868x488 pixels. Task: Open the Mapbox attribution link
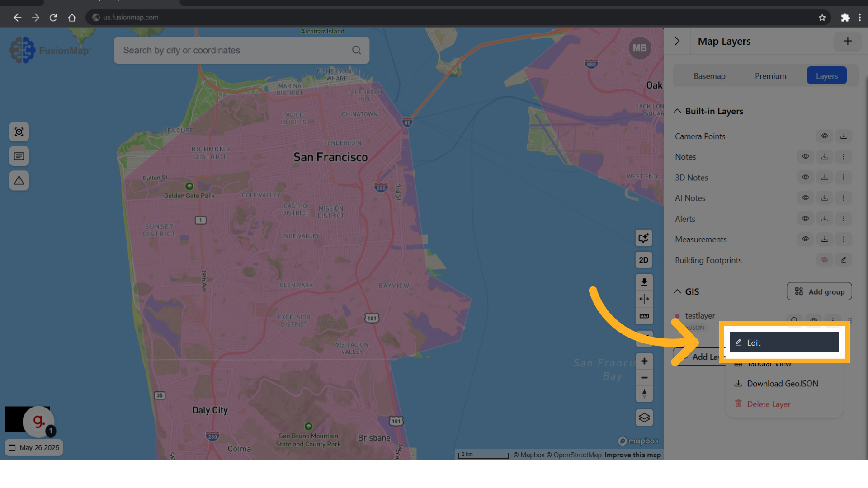pos(529,455)
